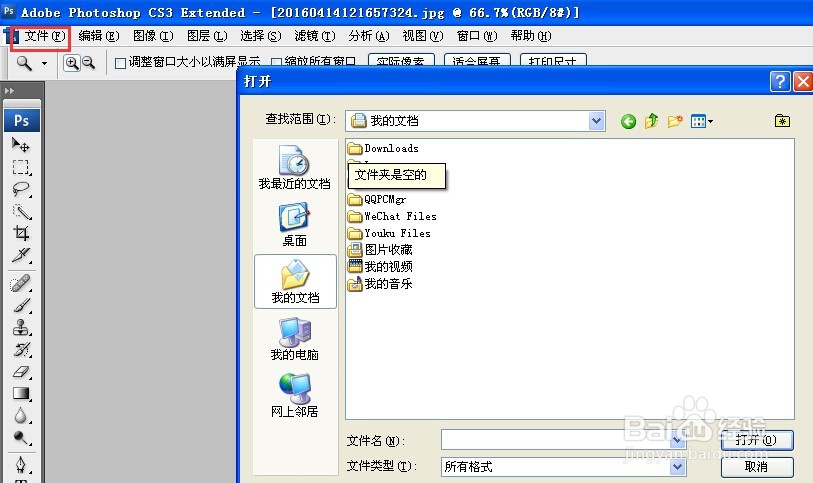Select the Clone Stamp tool
This screenshot has height=483, width=813.
(x=21, y=328)
